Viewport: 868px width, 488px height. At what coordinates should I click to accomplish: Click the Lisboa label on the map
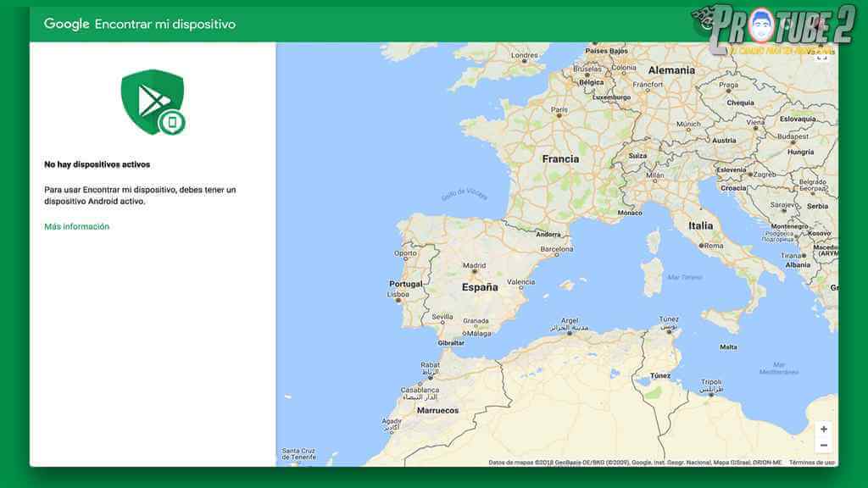398,296
